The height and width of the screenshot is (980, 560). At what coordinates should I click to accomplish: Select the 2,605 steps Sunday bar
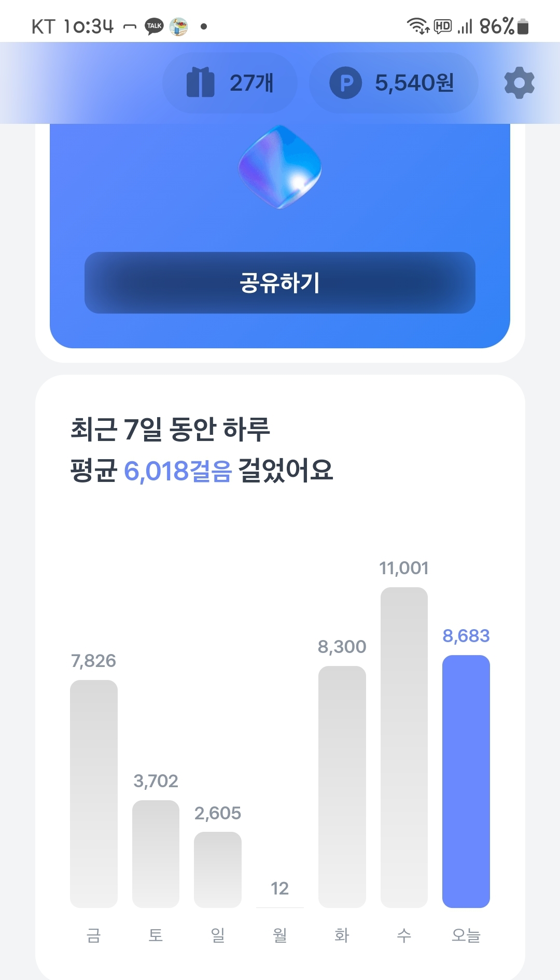[x=218, y=869]
